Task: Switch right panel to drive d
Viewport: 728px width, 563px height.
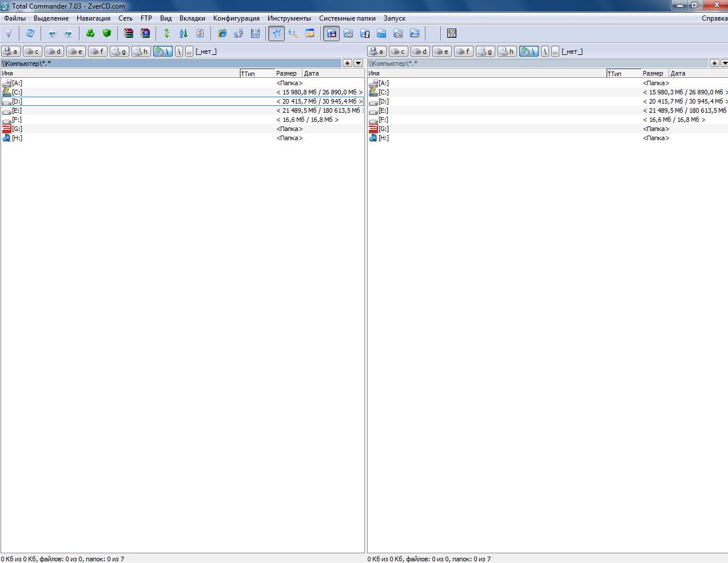Action: point(420,51)
